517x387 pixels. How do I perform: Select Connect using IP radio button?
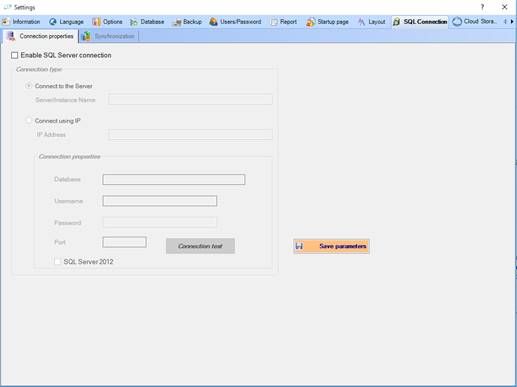(x=29, y=120)
